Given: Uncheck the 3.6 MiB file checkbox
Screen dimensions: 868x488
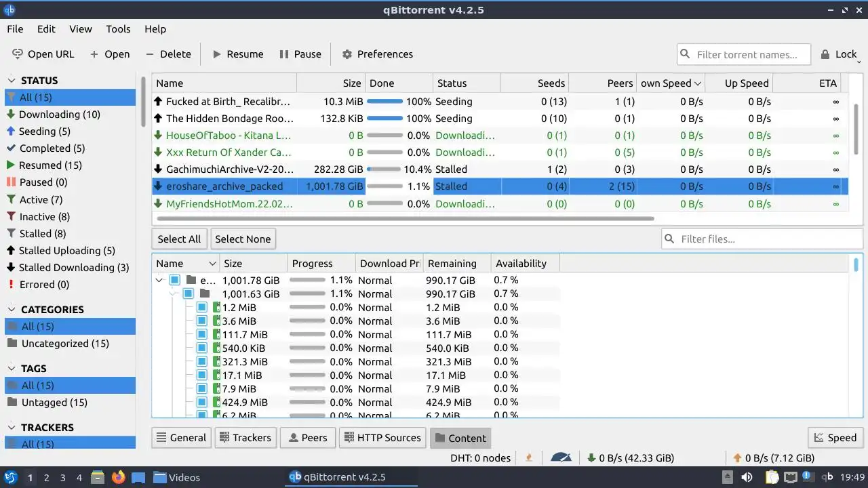Looking at the screenshot, I should 201,321.
